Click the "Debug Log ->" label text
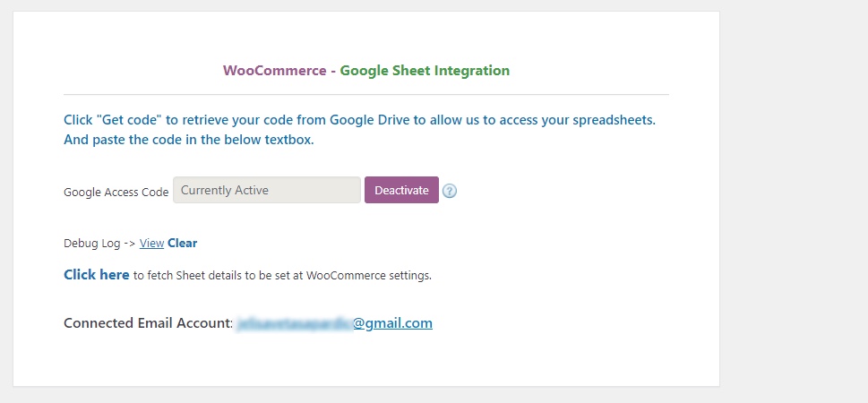868x403 pixels. tap(99, 243)
